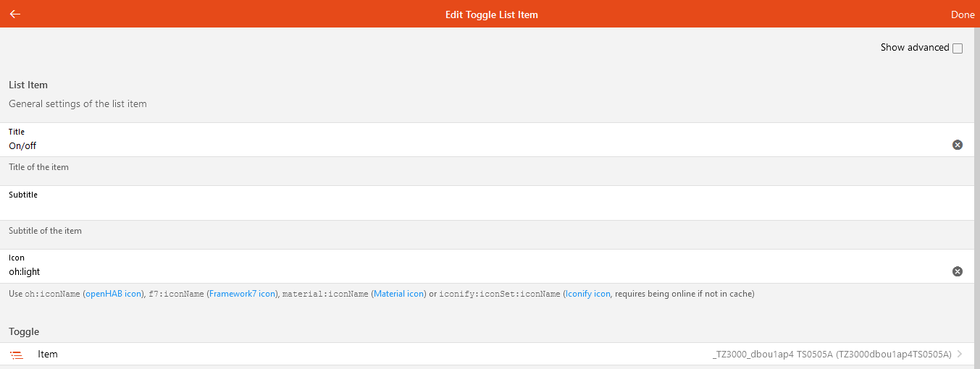Focus the Title input containing On/off

pos(435,145)
